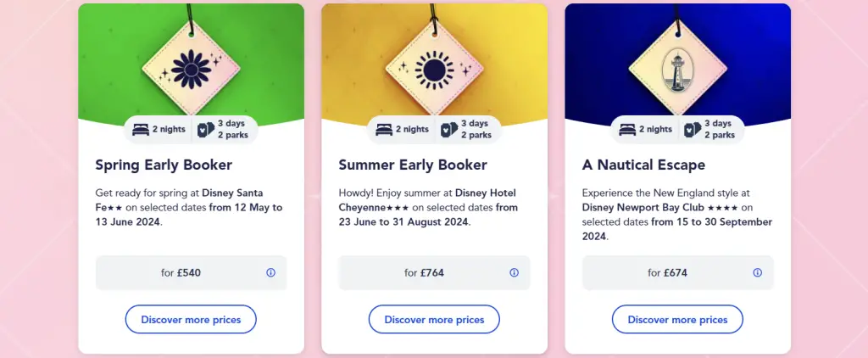Discover more prices for Summer Early Booker
Image resolution: width=868 pixels, height=358 pixels.
point(435,320)
